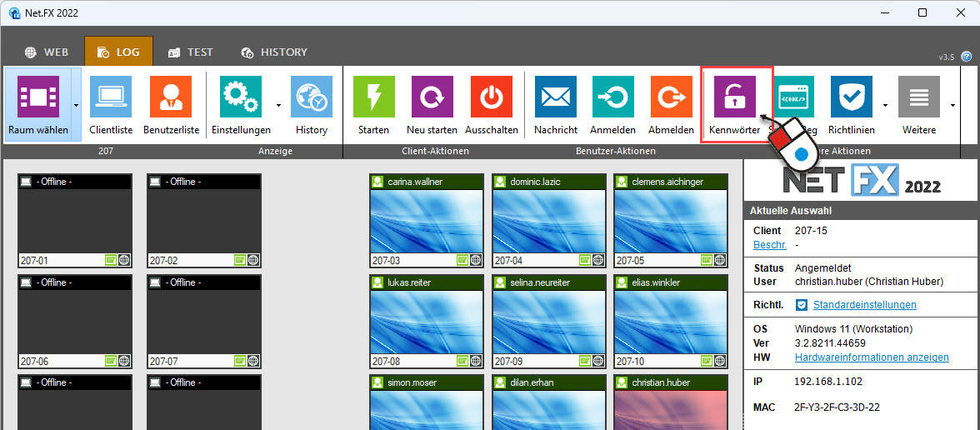Image resolution: width=980 pixels, height=430 pixels.
Task: Select dominic.lazic screen thumbnail 207-04
Action: point(548,221)
